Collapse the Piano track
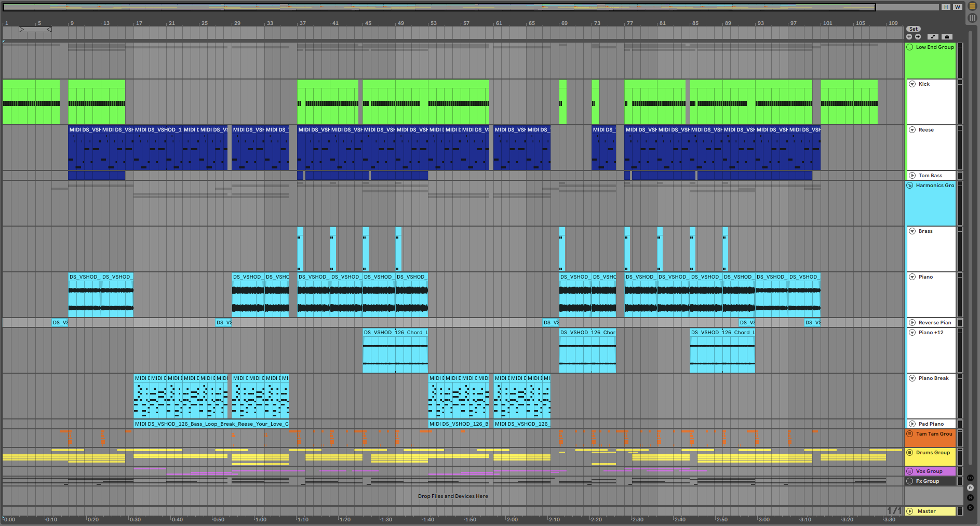The image size is (980, 526). click(x=912, y=277)
